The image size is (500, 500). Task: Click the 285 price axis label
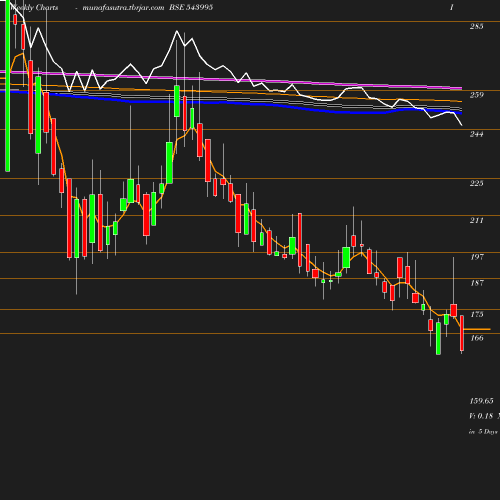tap(476, 26)
